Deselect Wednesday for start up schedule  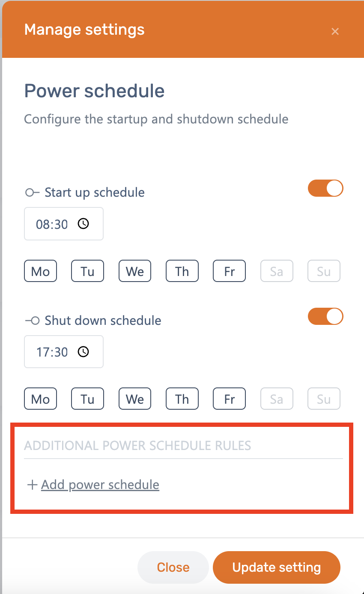(135, 271)
